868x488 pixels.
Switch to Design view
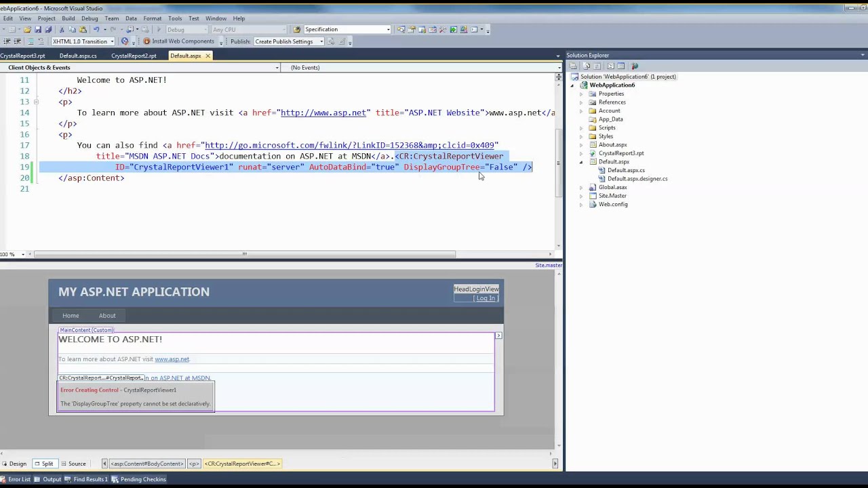point(14,464)
